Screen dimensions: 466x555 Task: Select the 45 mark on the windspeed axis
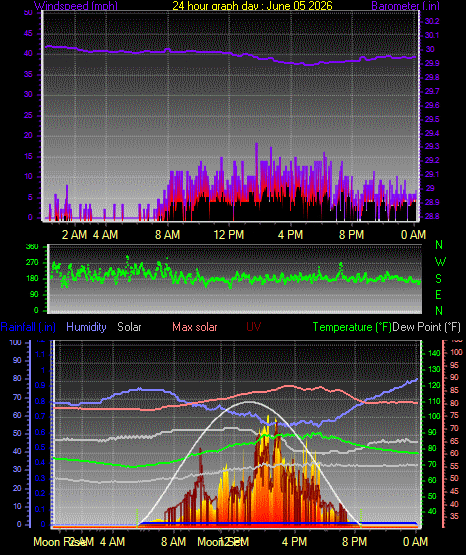pyautogui.click(x=28, y=33)
